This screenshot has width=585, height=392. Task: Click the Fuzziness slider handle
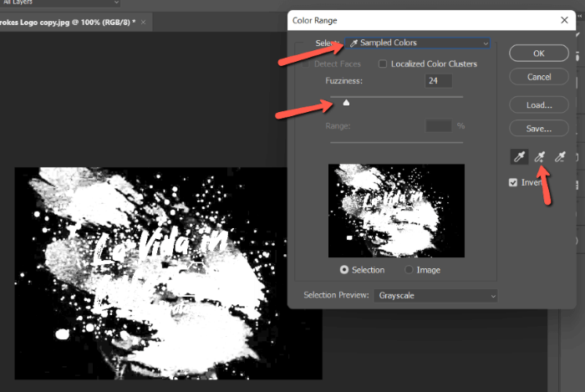pyautogui.click(x=346, y=103)
